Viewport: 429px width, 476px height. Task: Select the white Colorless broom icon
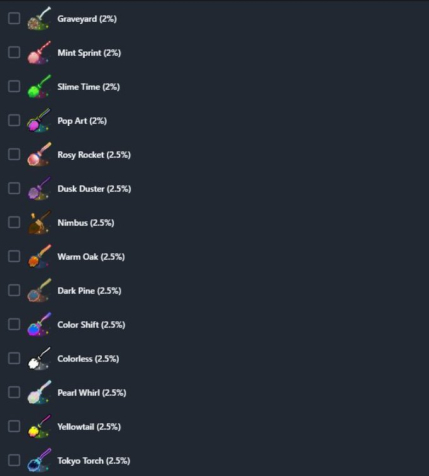click(39, 359)
